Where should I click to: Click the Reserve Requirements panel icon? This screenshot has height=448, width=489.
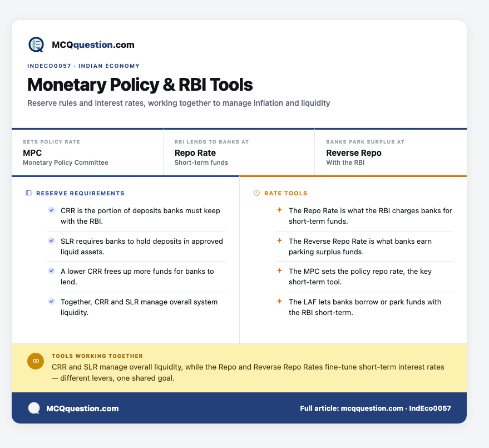pos(28,193)
